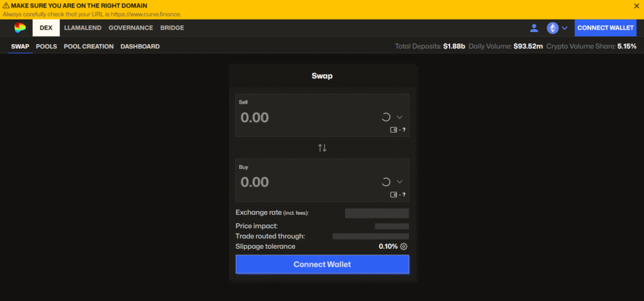Screen dimensions: 644x301
Task: Click the Sell token loading spinner
Action: (x=386, y=118)
